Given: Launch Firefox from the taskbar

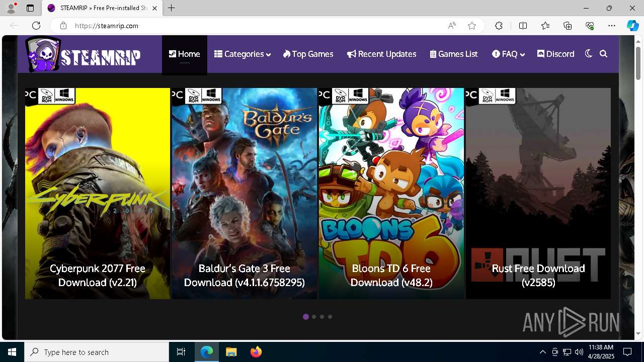Looking at the screenshot, I should [x=256, y=352].
